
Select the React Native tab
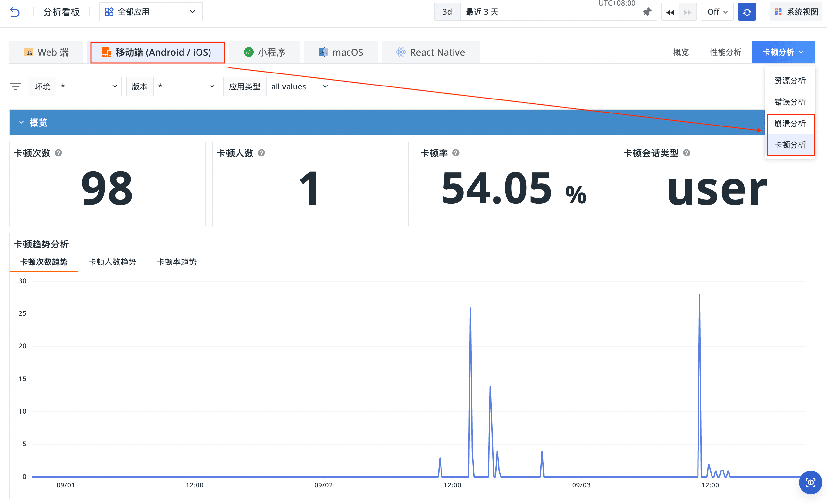coord(431,52)
